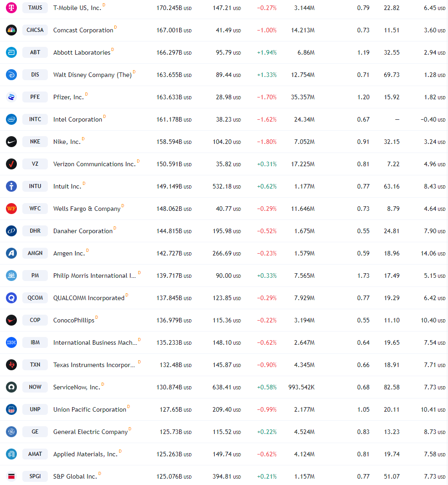The width and height of the screenshot is (448, 485).
Task: Select the AMGN ticker badge
Action: [x=35, y=253]
